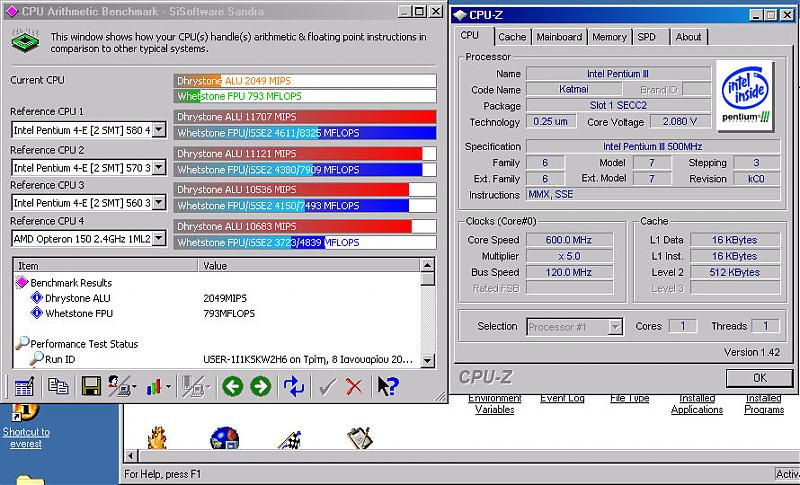Click the Specification Intel Pentium III 500MHz field
This screenshot has height=485, width=800.
(x=653, y=146)
